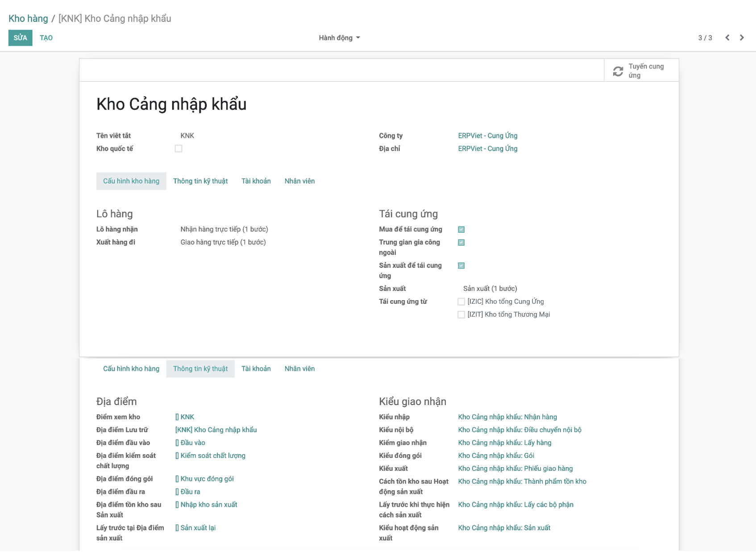756x552 pixels.
Task: Open Kho Cảng nhập khẩu: Nhận hàng link
Action: (507, 417)
